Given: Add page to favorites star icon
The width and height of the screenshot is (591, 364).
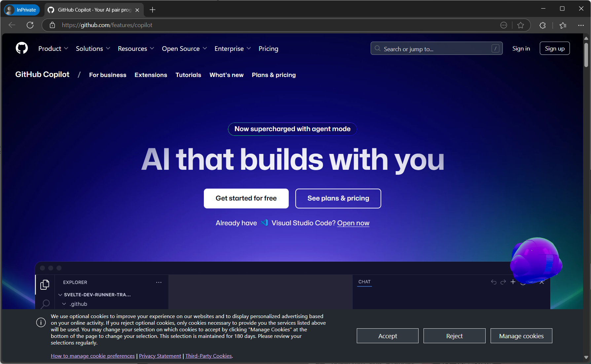Looking at the screenshot, I should 521,25.
